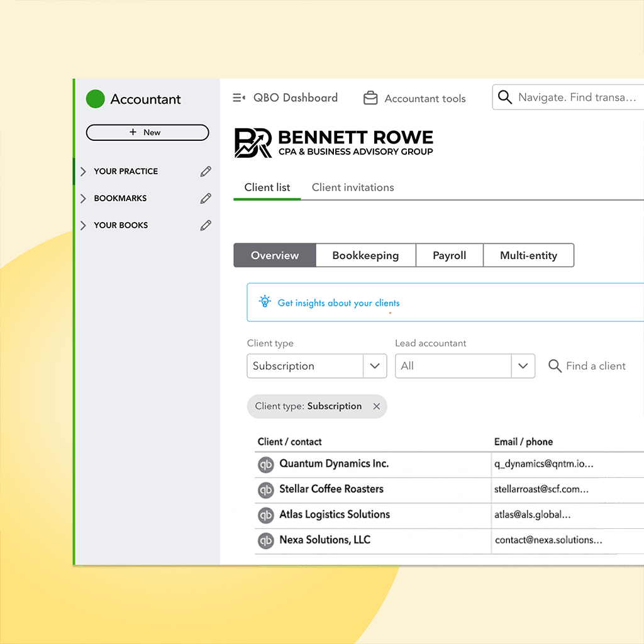644x644 pixels.
Task: Click the QuickBooks icon beside Stellar Coffee Roasters
Action: [x=266, y=490]
